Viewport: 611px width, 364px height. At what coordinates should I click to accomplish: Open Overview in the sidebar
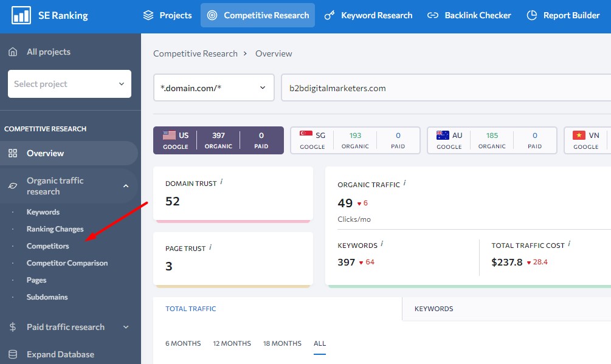click(x=69, y=153)
